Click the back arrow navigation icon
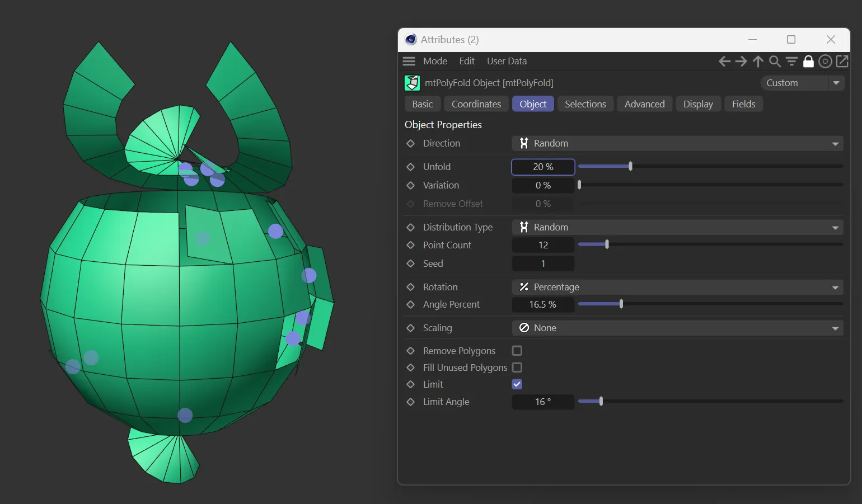 click(x=724, y=62)
